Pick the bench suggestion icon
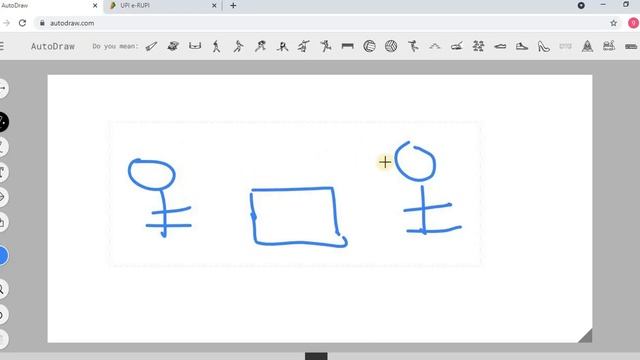The image size is (640, 360). [347, 47]
